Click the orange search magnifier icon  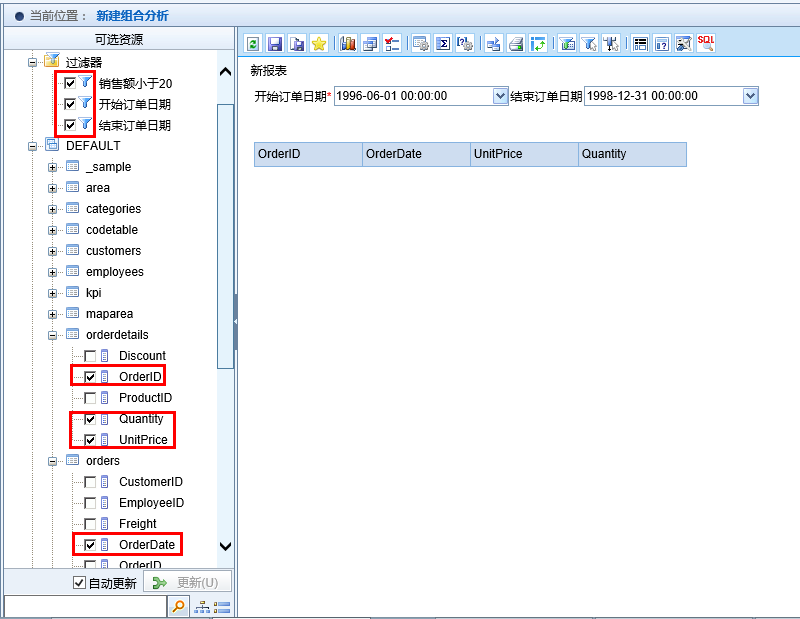point(179,607)
